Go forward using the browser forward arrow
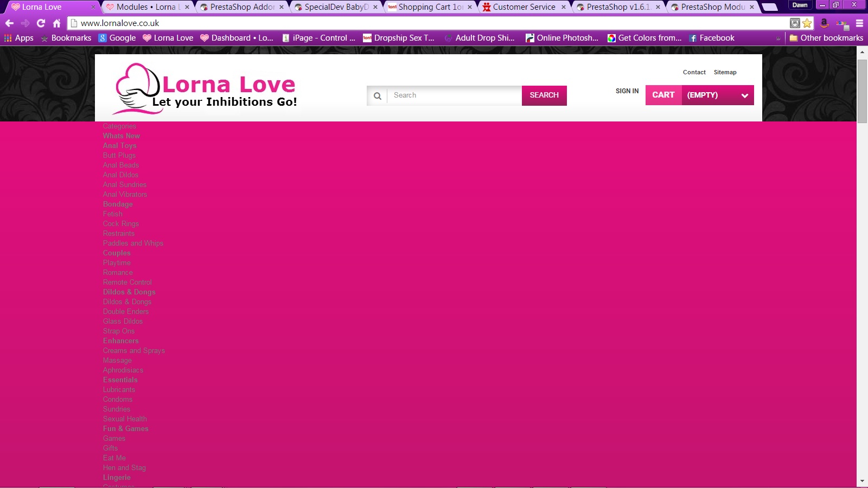 click(x=25, y=23)
